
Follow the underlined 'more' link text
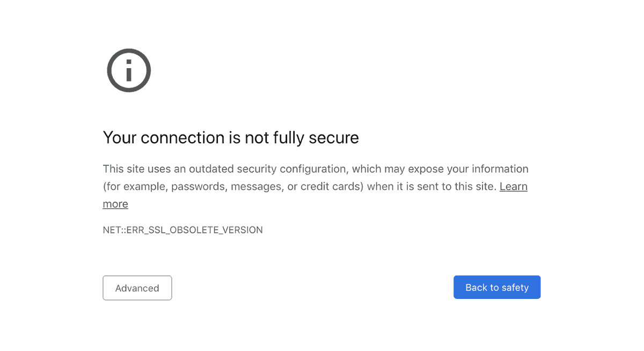(x=115, y=204)
